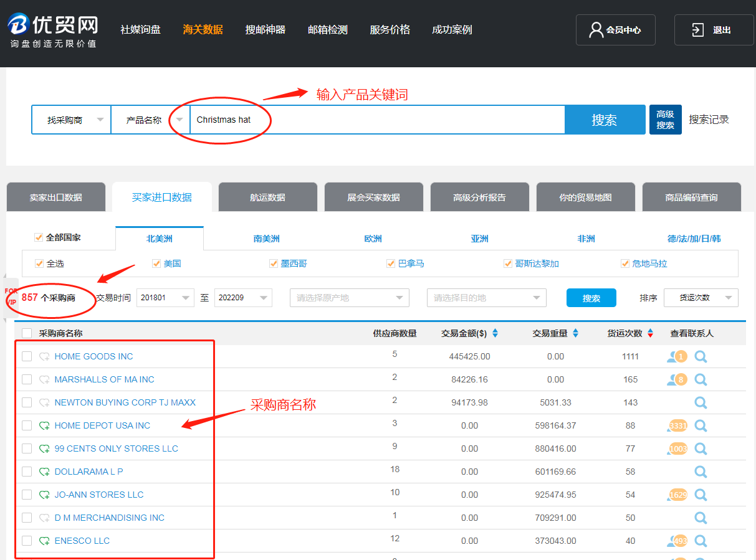Select 欧洲 region tab
Screen dimensions: 756x560
(373, 239)
